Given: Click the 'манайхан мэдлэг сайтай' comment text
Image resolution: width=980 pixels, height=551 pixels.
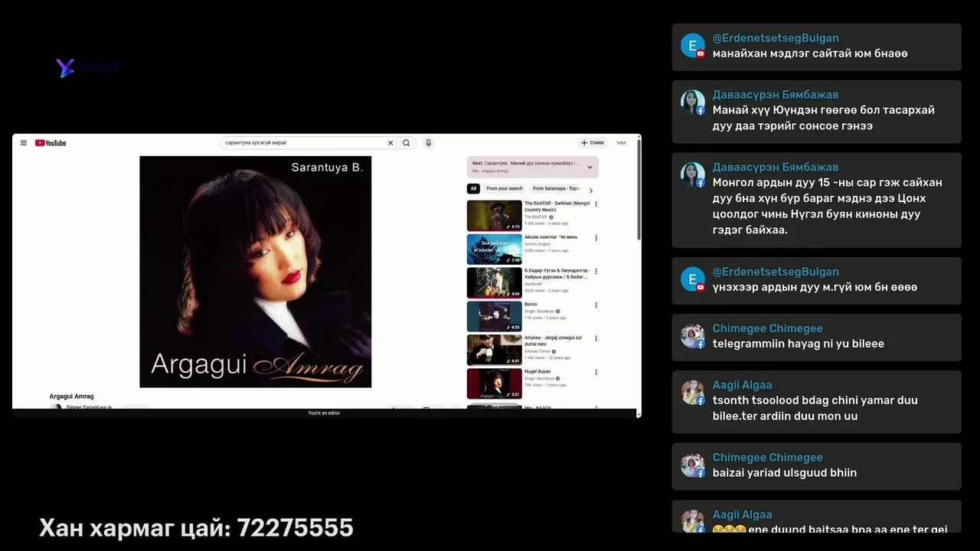Looking at the screenshot, I should pyautogui.click(x=810, y=54).
